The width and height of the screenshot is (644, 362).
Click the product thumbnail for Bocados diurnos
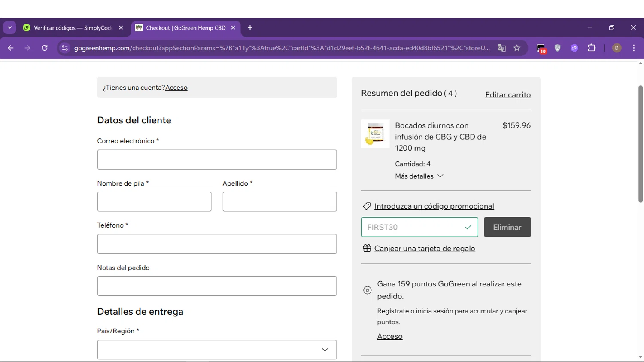(x=375, y=134)
